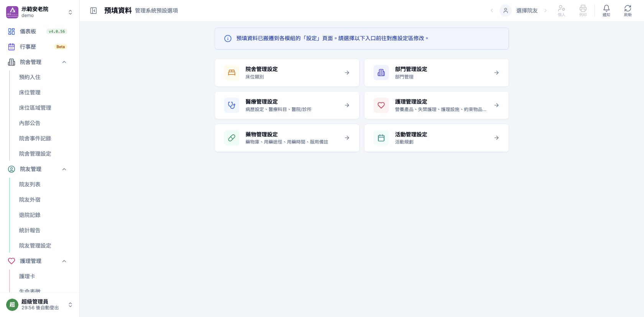Open the 院舍管理設定 settings card title
This screenshot has height=317, width=644.
tap(261, 69)
